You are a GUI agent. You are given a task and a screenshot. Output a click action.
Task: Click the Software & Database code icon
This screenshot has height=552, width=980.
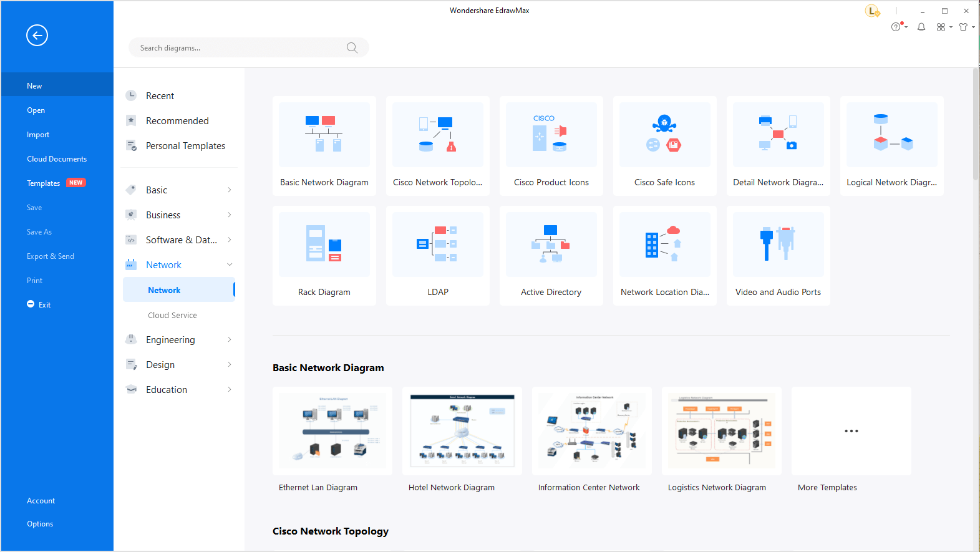131,240
